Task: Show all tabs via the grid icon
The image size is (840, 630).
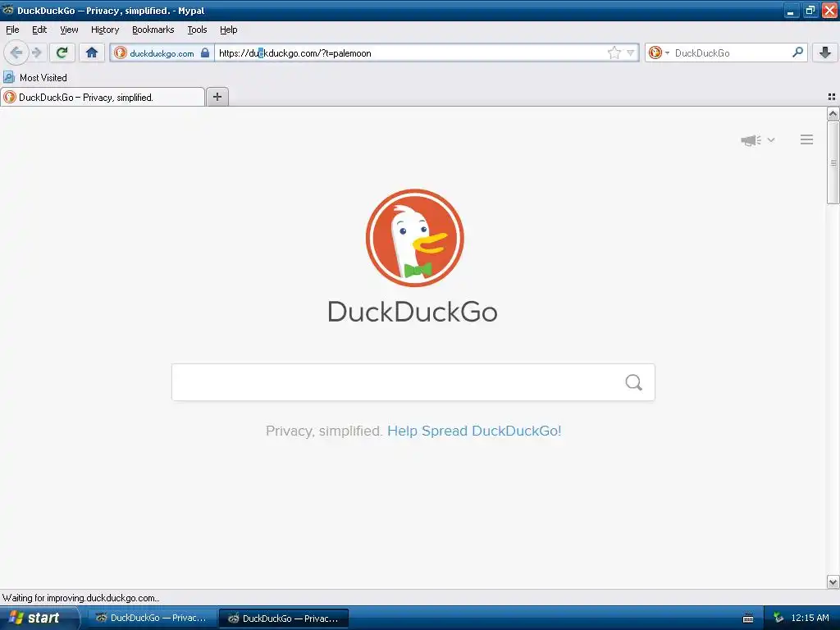Action: click(x=832, y=97)
